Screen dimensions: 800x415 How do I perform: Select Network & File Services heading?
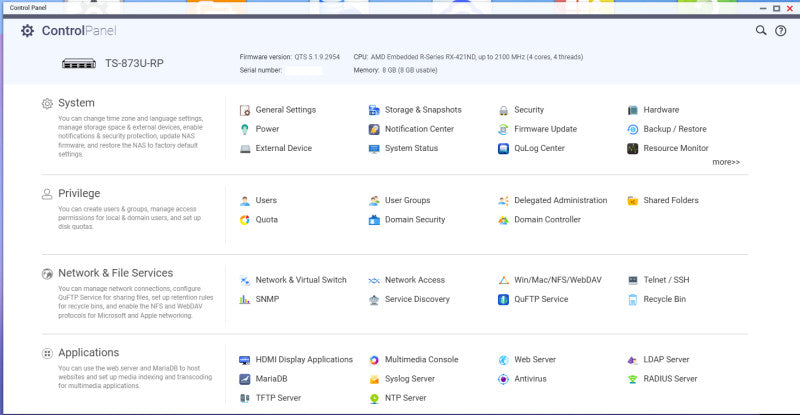115,273
